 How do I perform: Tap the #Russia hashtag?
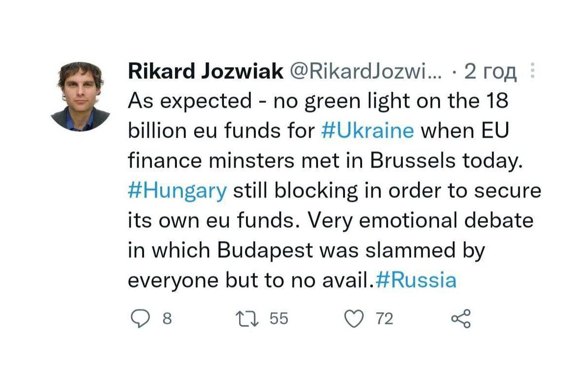416,280
